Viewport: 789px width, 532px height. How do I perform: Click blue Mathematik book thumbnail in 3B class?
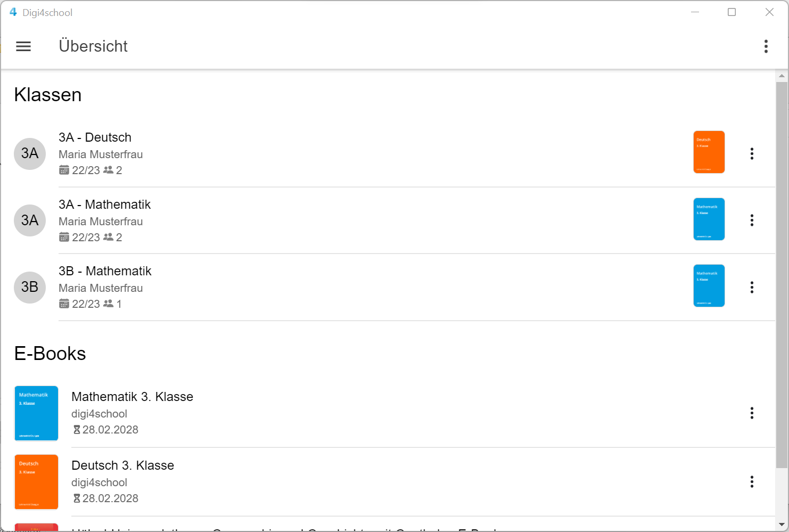pyautogui.click(x=709, y=286)
